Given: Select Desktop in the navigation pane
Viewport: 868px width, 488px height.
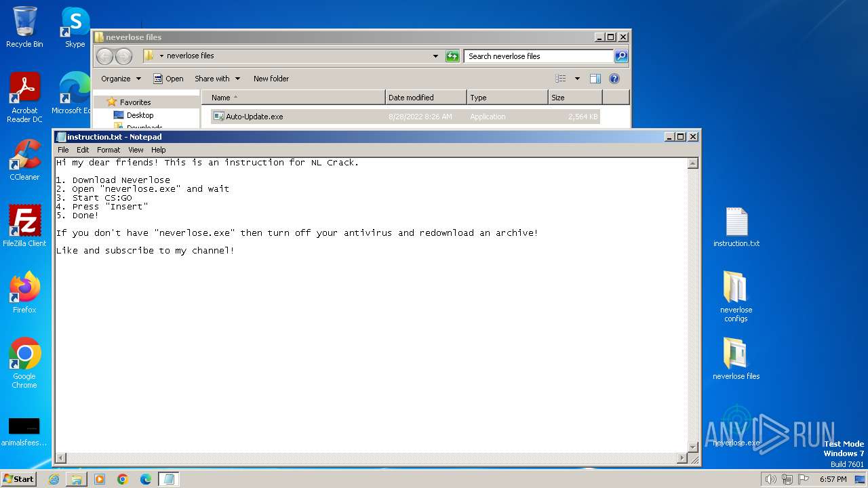Looking at the screenshot, I should click(140, 115).
